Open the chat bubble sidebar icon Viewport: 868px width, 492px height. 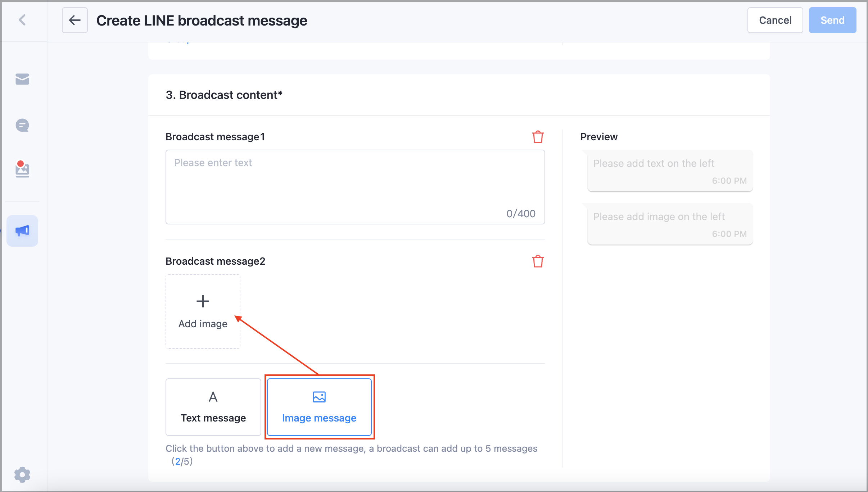pos(22,126)
